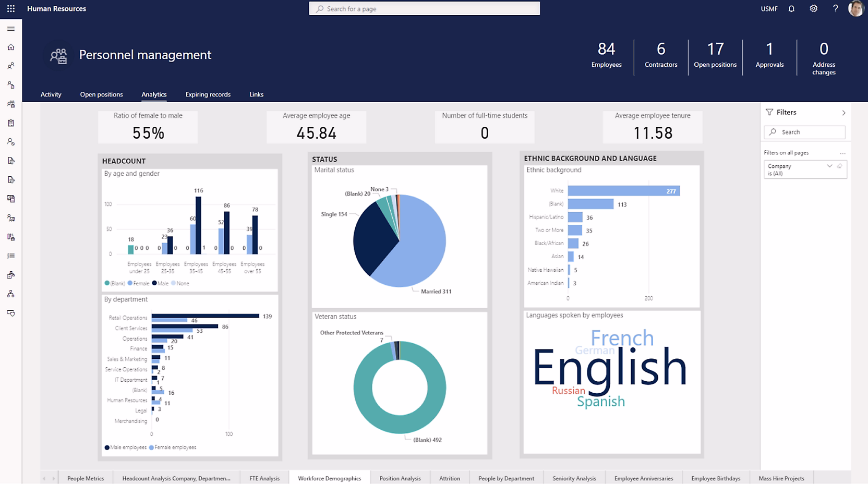868x484 pixels.
Task: Open the app launcher waffle icon
Action: [x=11, y=9]
